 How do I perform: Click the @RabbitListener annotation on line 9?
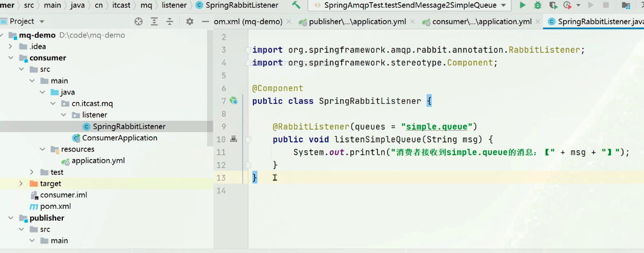pyautogui.click(x=311, y=127)
